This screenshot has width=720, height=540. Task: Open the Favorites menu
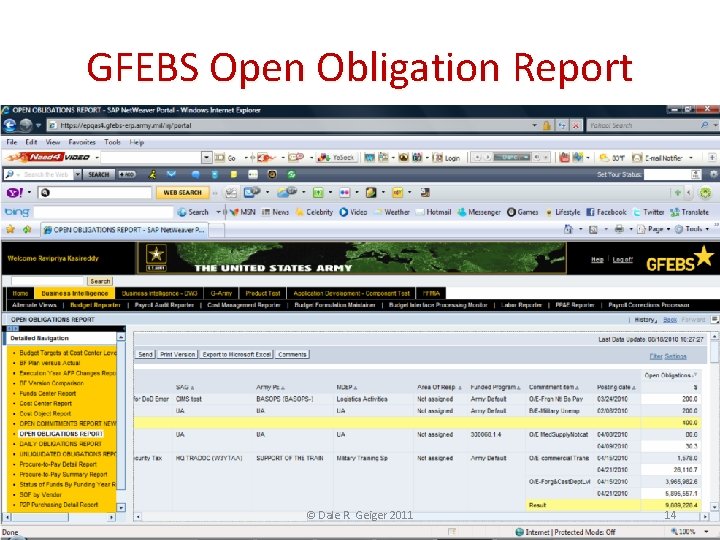[82, 142]
